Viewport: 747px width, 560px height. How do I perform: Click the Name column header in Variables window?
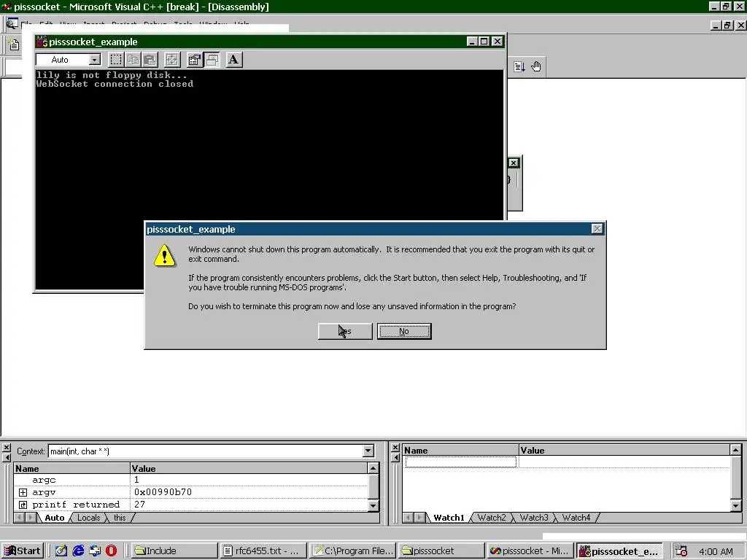point(71,469)
